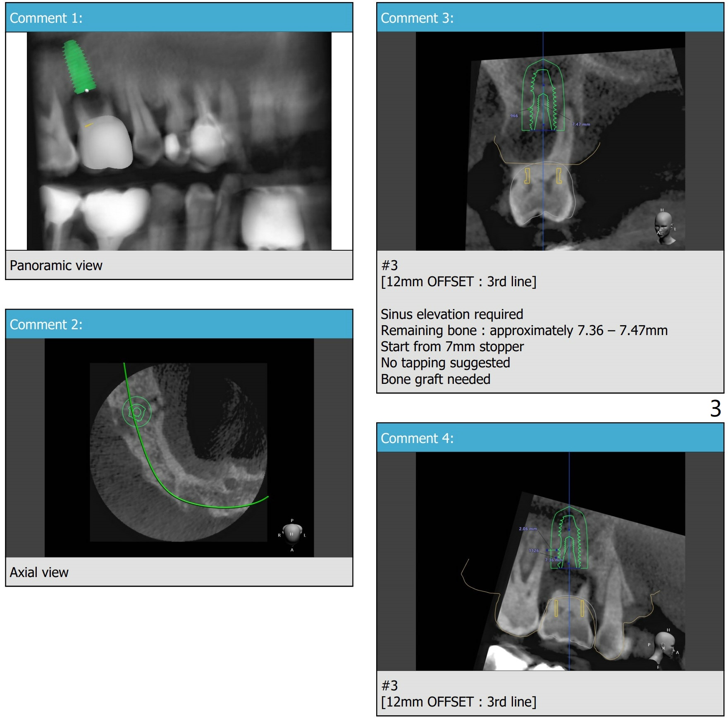Click the 'Sinus elevation required' note

click(451, 314)
